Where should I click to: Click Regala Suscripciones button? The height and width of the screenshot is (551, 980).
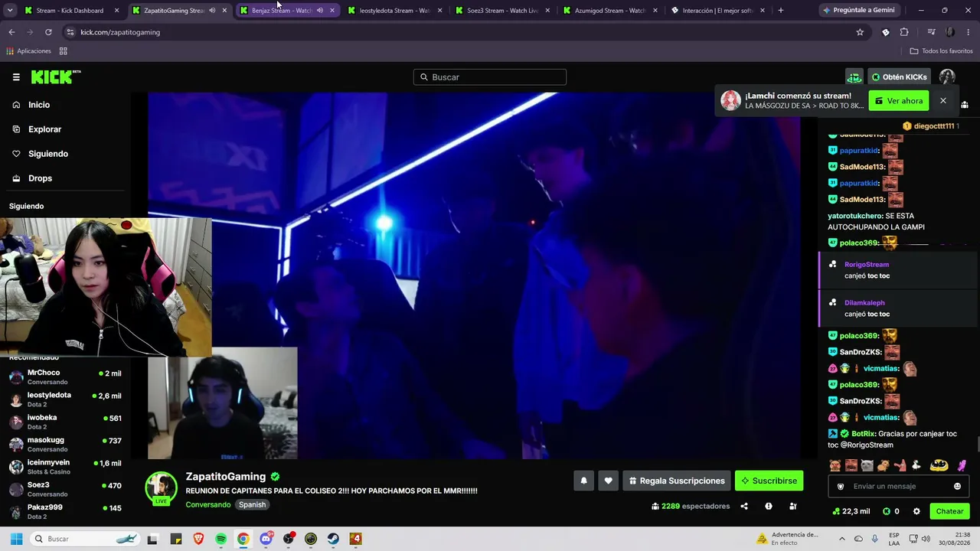676,481
